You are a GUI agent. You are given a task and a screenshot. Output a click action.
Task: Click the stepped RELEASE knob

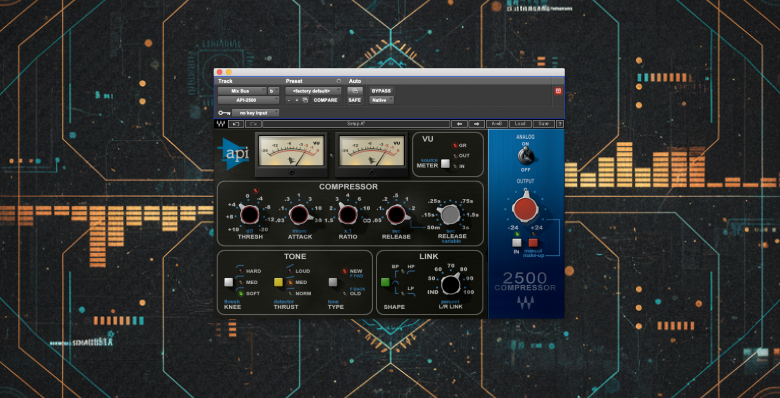pos(396,215)
